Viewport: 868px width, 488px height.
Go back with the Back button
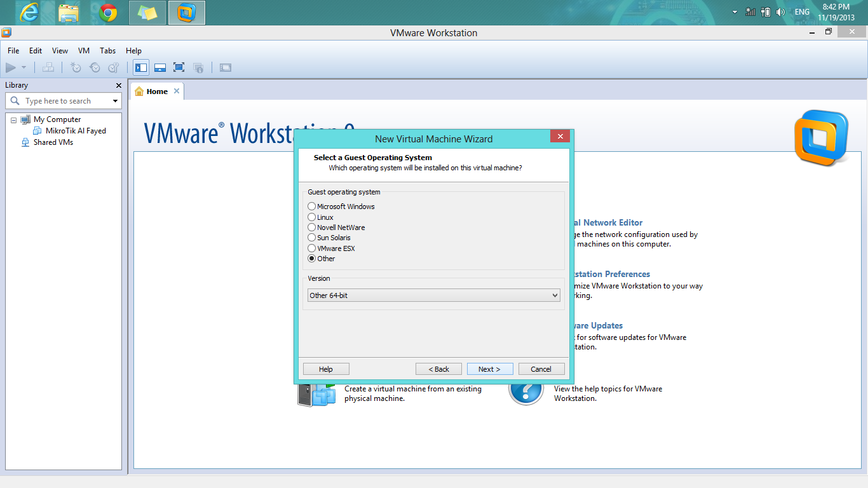438,369
